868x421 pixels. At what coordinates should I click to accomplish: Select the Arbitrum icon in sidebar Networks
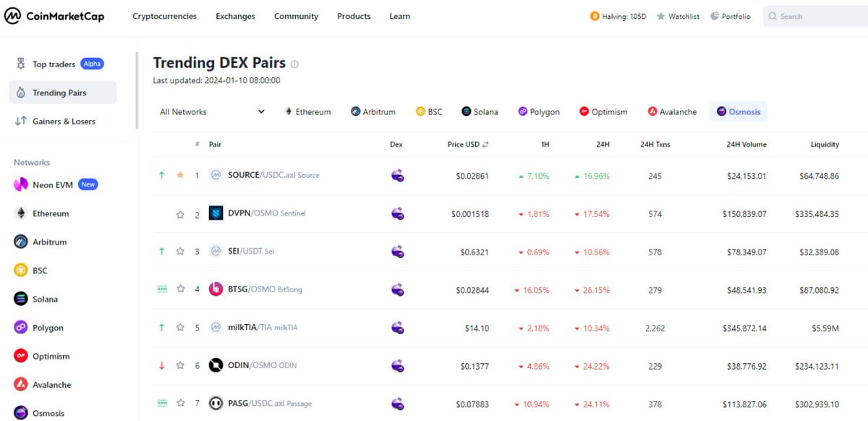click(20, 242)
